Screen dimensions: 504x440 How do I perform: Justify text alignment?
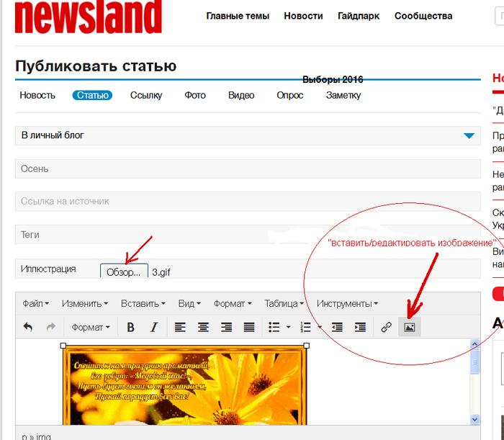click(x=249, y=327)
